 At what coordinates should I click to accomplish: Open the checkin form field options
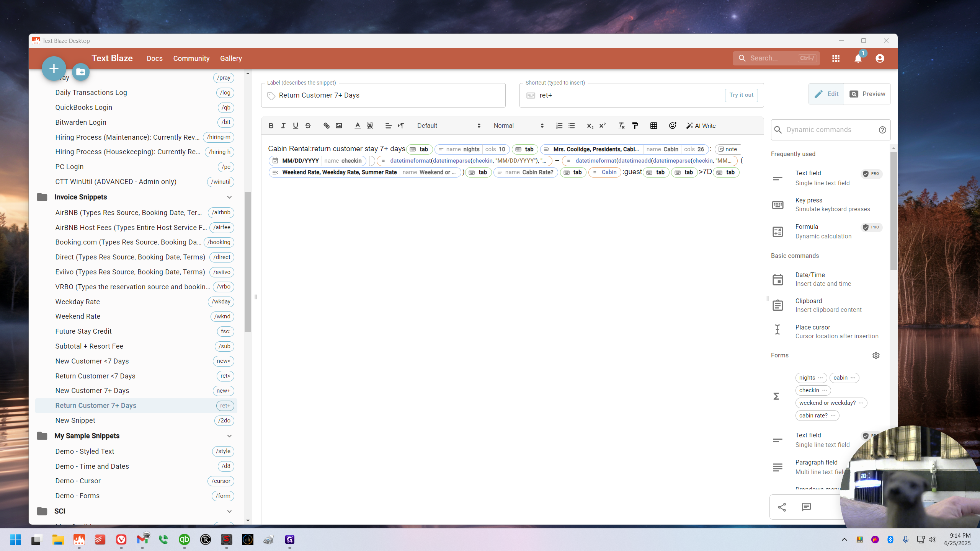click(825, 390)
